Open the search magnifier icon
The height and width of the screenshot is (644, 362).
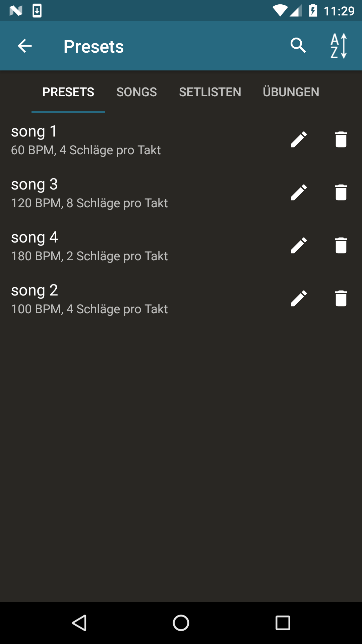pos(298,46)
